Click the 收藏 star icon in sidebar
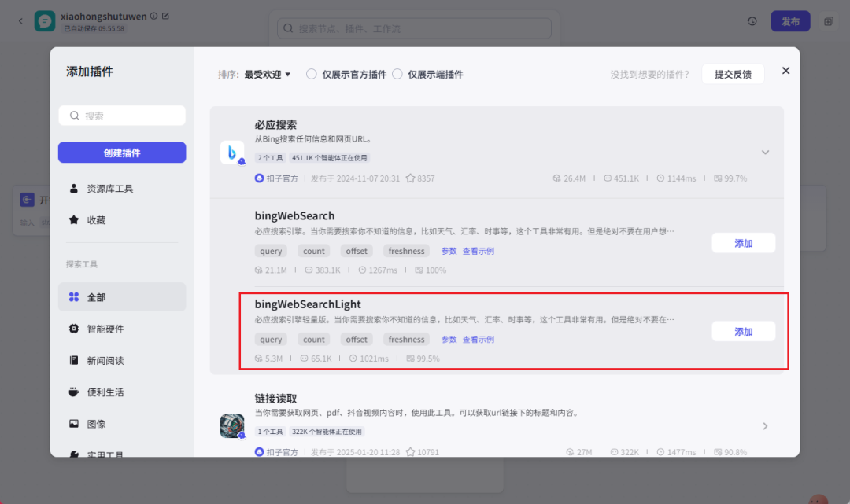Screen dimensions: 850x504 [74, 219]
